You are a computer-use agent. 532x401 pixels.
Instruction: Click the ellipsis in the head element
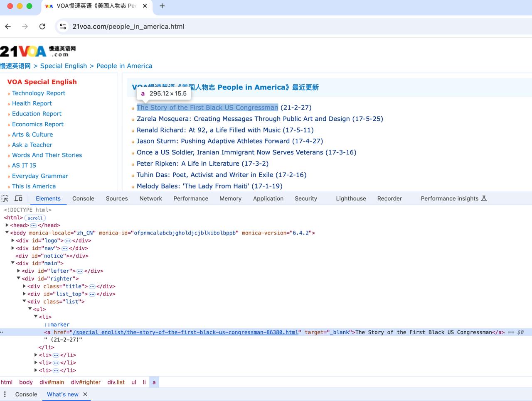click(33, 225)
